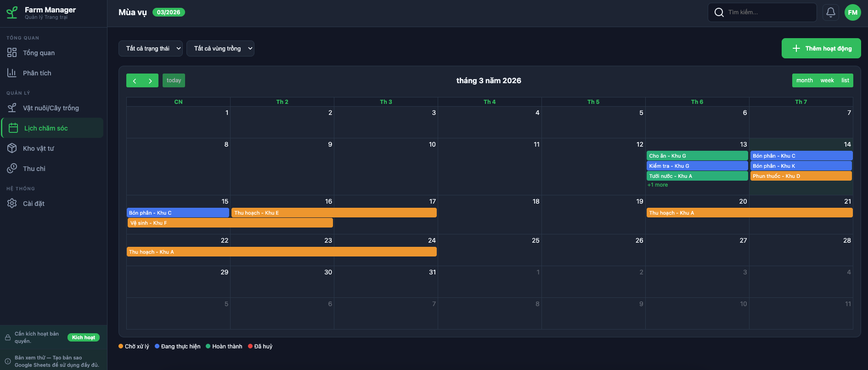
Task: Click the Thêm hoạt động button
Action: [x=821, y=48]
